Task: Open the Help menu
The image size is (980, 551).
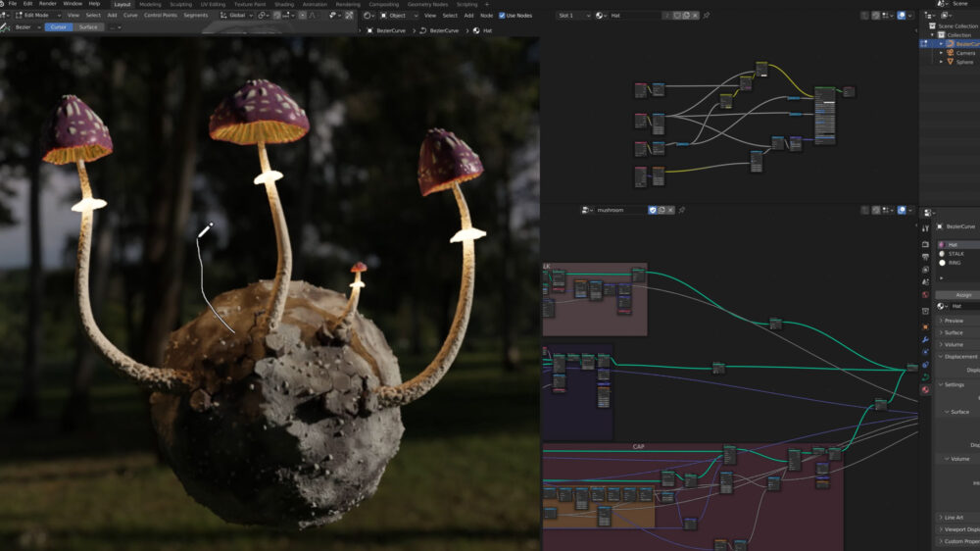Action: click(94, 4)
